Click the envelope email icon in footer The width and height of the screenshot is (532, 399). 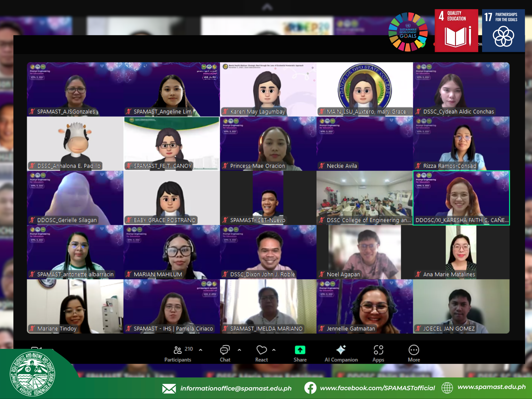click(169, 388)
